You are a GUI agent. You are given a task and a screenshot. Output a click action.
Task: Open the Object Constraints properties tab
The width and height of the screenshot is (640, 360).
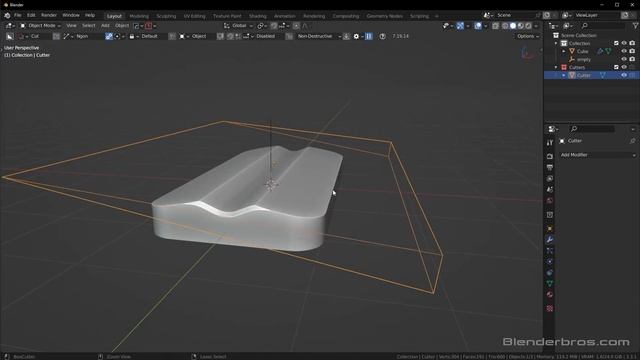click(550, 273)
